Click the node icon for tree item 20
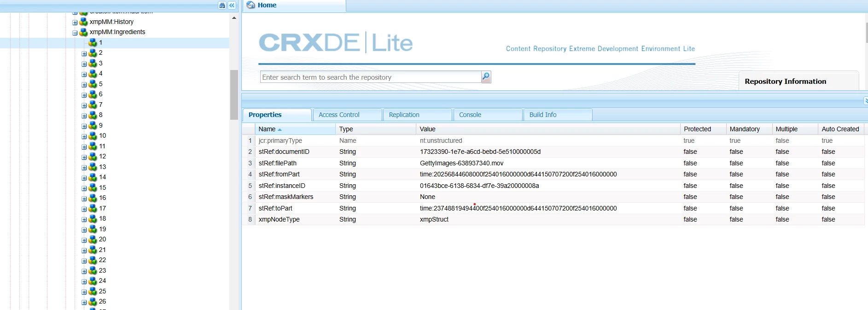This screenshot has width=868, height=310. pos(93,240)
